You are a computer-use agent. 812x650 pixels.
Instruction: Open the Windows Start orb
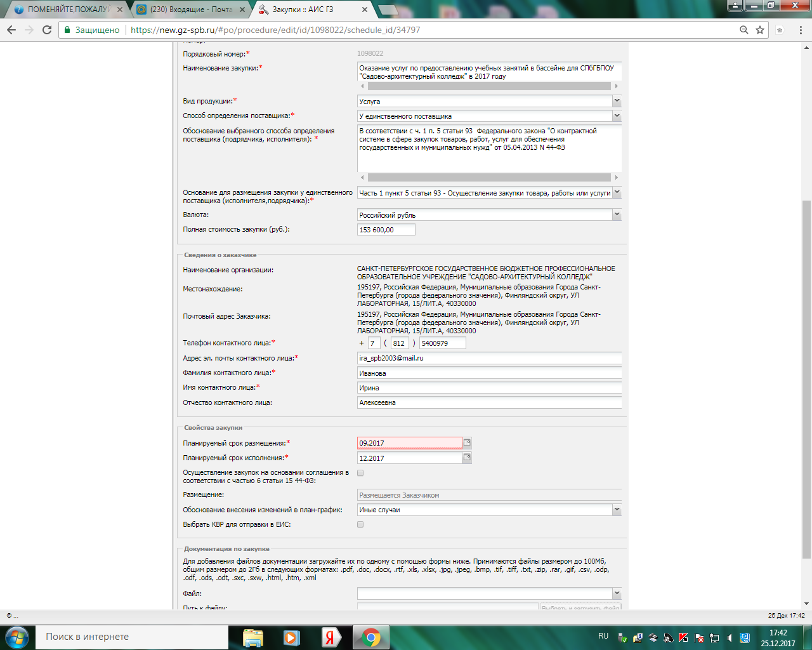click(x=16, y=637)
